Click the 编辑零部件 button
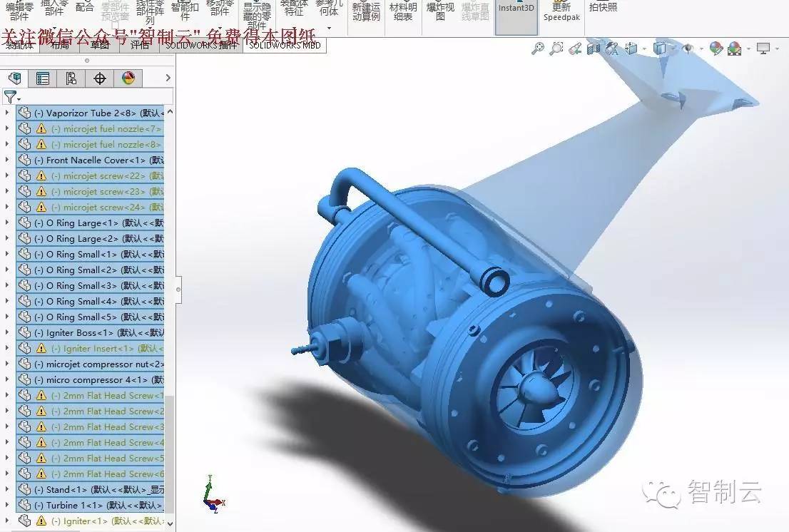The image size is (789, 532). pyautogui.click(x=19, y=11)
